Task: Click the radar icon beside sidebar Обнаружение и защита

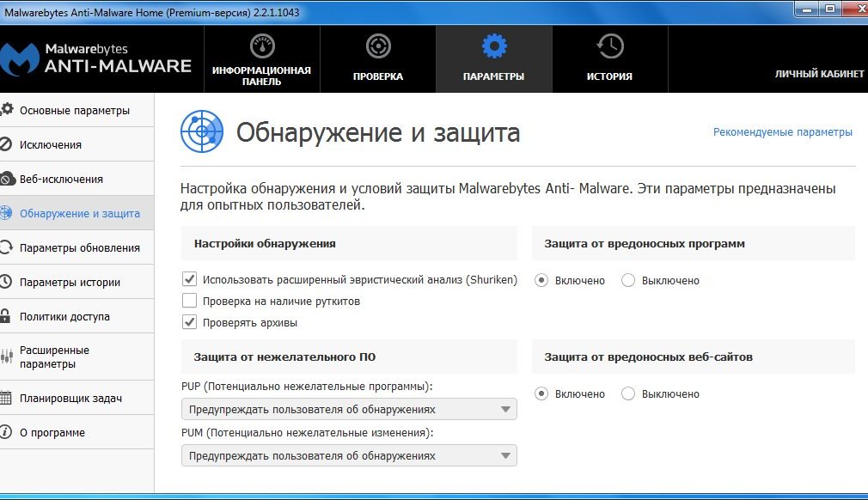Action: coord(6,213)
